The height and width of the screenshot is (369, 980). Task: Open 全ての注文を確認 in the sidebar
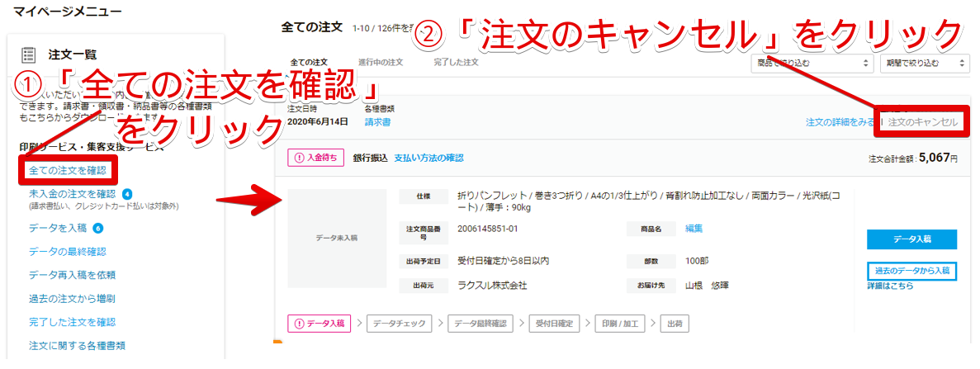click(68, 171)
